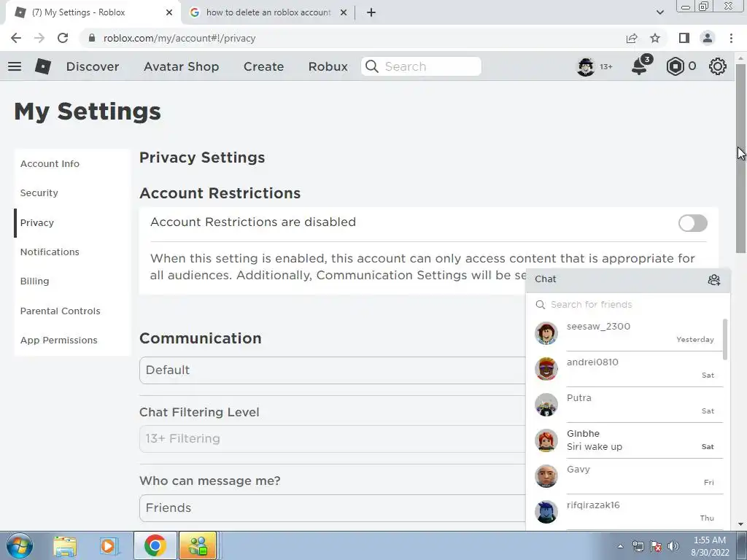Open a new browser tab with plus
The height and width of the screenshot is (560, 747).
[371, 12]
